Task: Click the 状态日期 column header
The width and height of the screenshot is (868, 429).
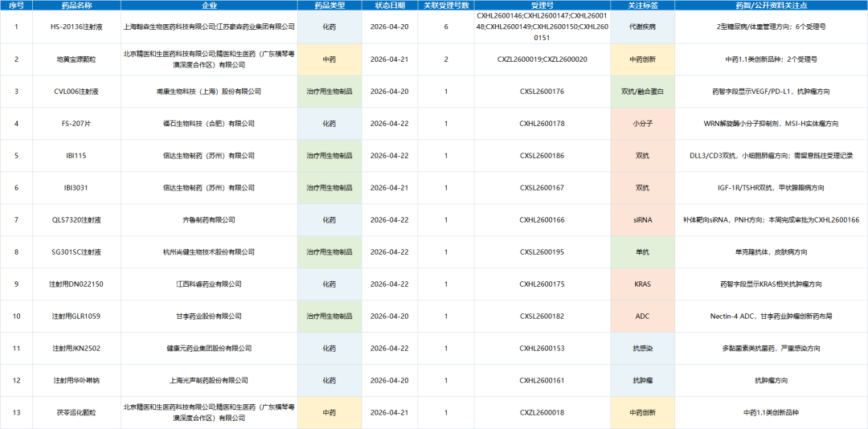Action: (x=390, y=5)
